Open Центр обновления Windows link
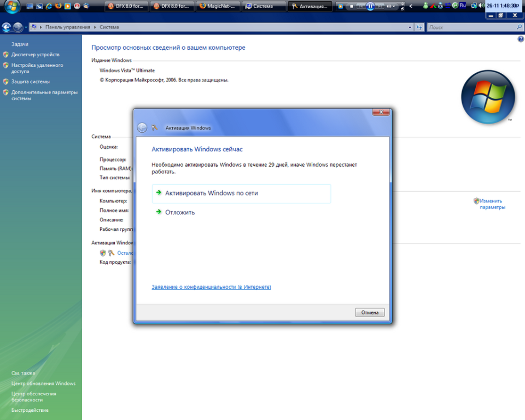The image size is (525, 420). [x=43, y=383]
